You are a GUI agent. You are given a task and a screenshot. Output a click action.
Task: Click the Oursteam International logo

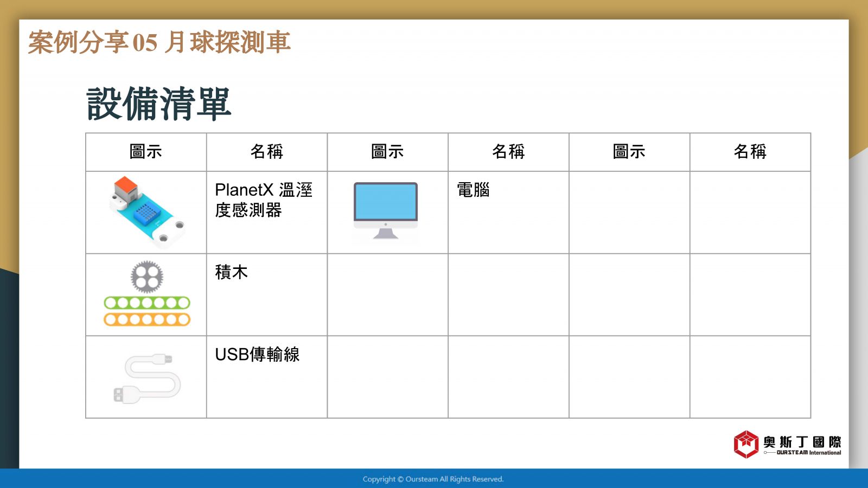pyautogui.click(x=787, y=445)
